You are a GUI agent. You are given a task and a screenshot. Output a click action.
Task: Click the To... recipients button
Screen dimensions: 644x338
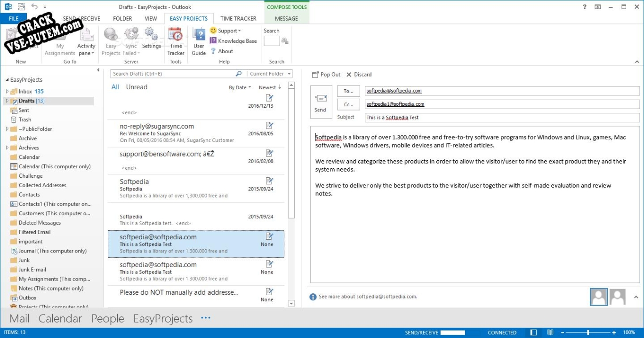coord(348,91)
